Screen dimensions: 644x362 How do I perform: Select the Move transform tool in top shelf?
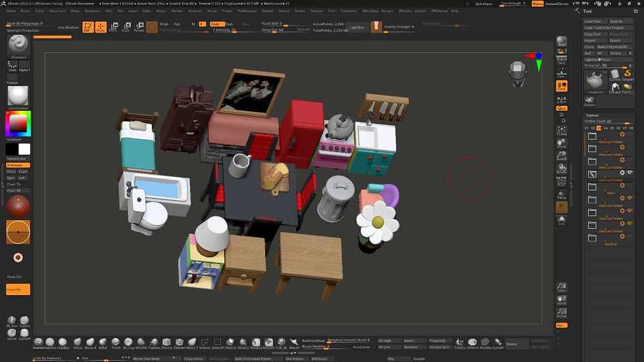[114, 27]
